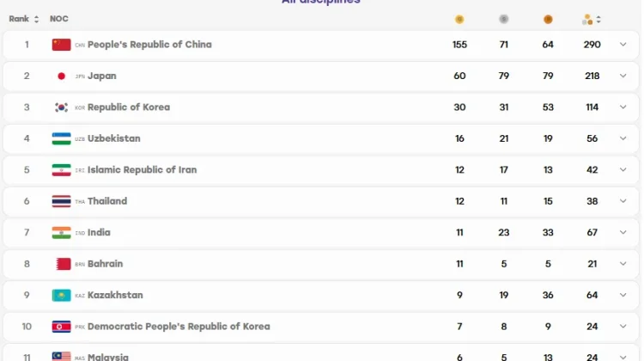
Task: Open the Uzbekistan country name
Action: (113, 138)
